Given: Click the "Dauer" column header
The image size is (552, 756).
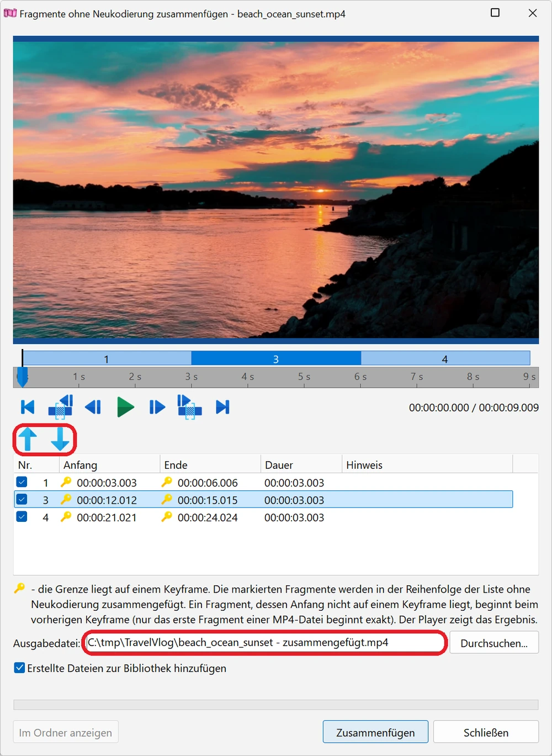Looking at the screenshot, I should (301, 464).
